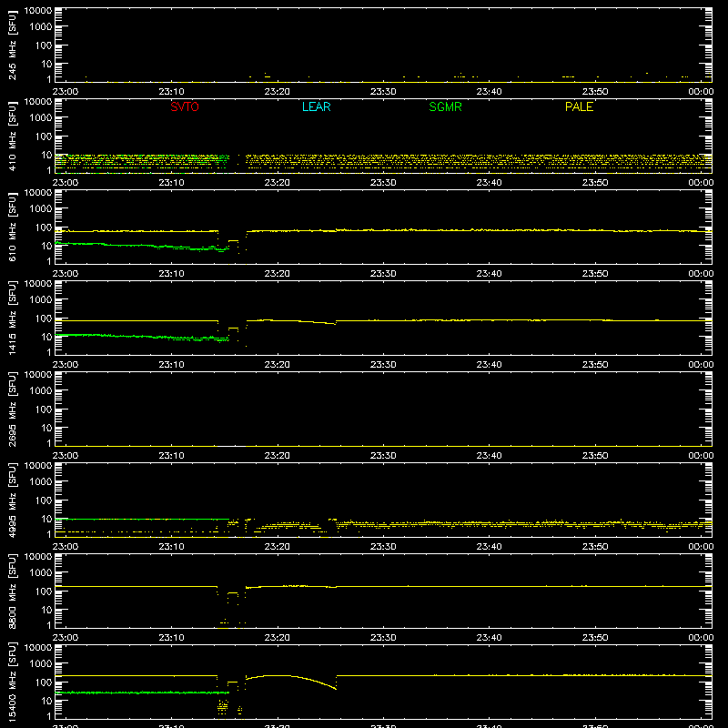
Task: Click 00:00 tick under the 245 MHz panel
Action: (701, 92)
